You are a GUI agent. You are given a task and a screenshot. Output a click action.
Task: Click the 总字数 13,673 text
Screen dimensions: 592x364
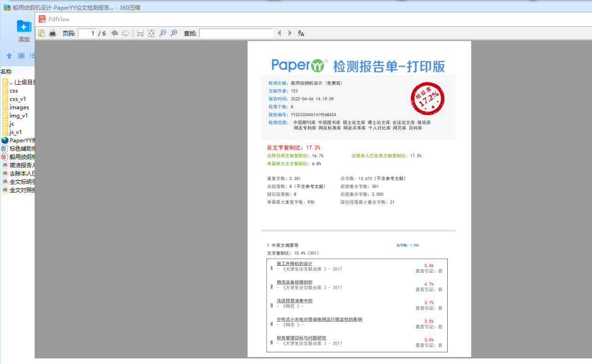click(x=373, y=178)
